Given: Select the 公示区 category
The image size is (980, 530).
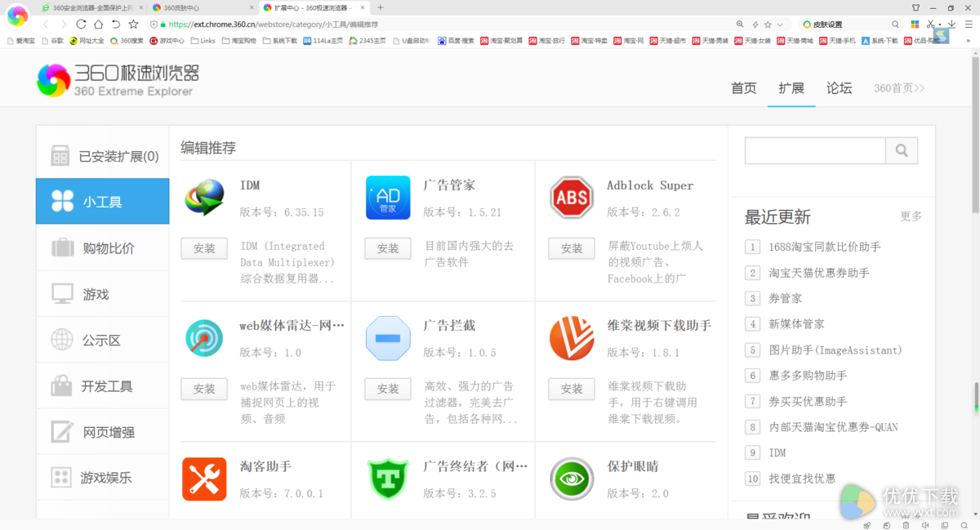Looking at the screenshot, I should [103, 340].
